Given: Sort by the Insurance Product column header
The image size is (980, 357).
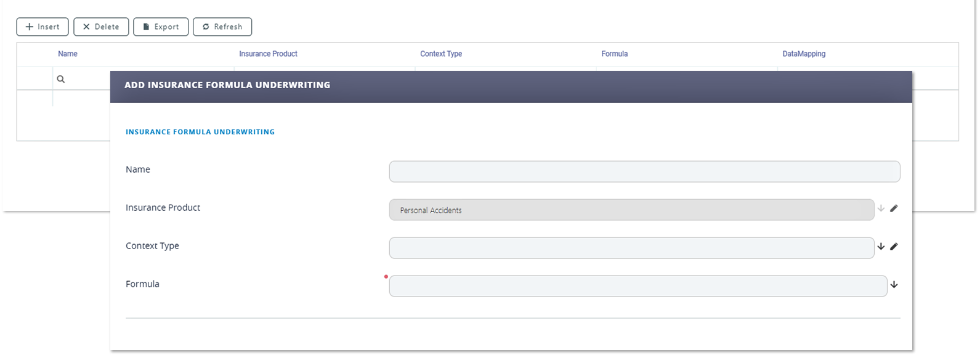Looking at the screenshot, I should [x=268, y=54].
